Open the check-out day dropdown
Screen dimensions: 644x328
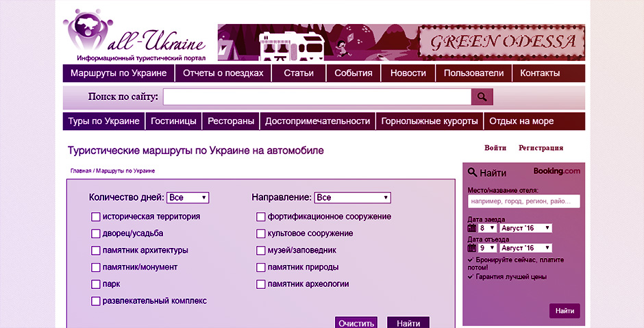(x=487, y=248)
